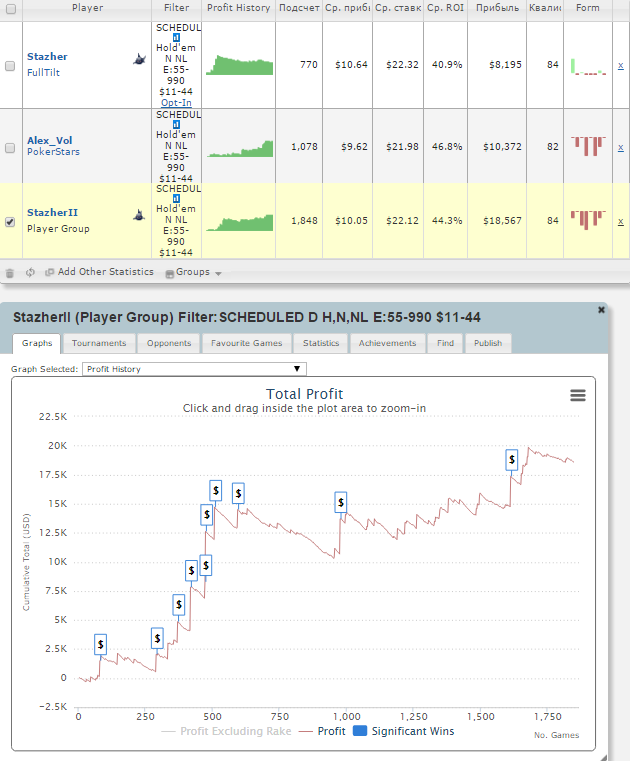Click the shark icon next to Stazher
Viewport: 630px width, 761px height.
click(x=139, y=59)
